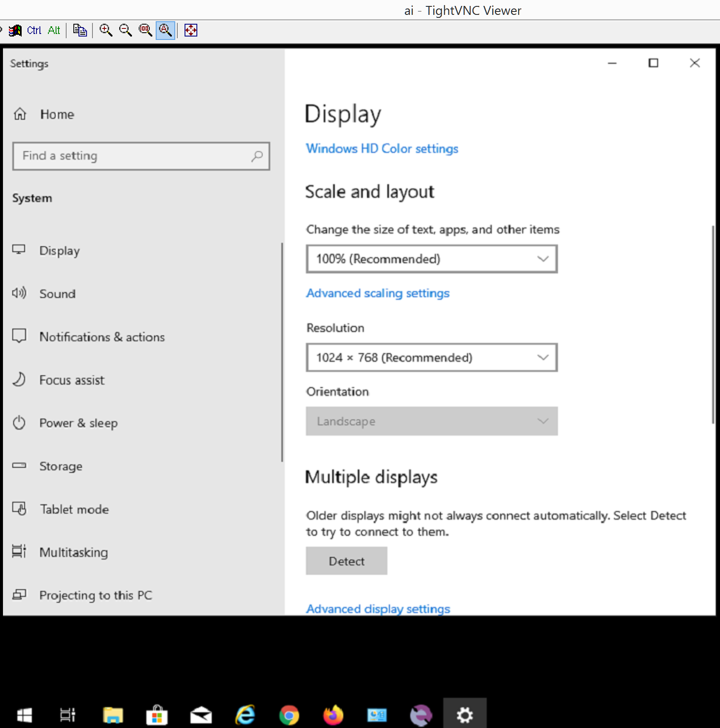Toggle the Ctrl key toolbar button
This screenshot has width=720, height=728.
coord(34,30)
